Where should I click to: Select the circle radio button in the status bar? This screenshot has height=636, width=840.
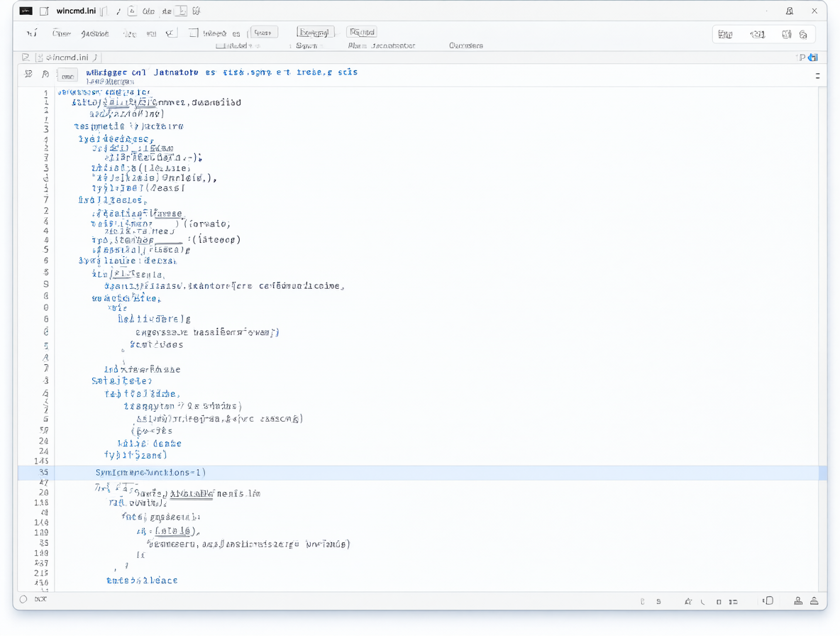[23, 600]
